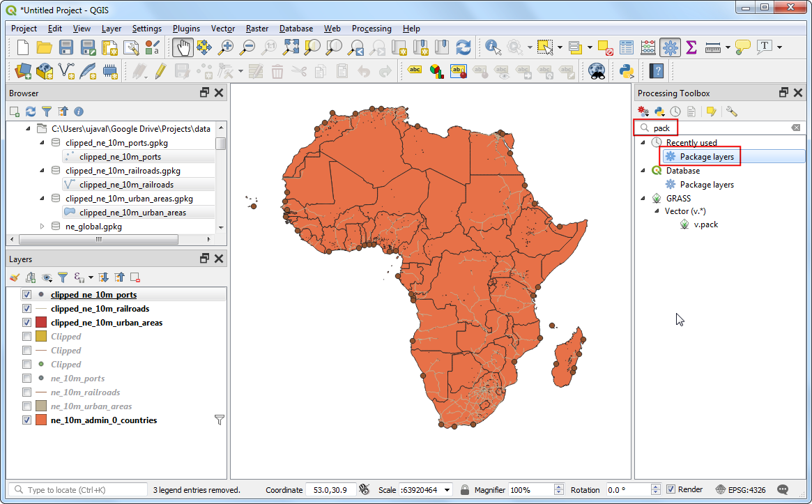Click the ne_10m_admin_0_countries color swatch
The height and width of the screenshot is (504, 812).
(x=41, y=420)
